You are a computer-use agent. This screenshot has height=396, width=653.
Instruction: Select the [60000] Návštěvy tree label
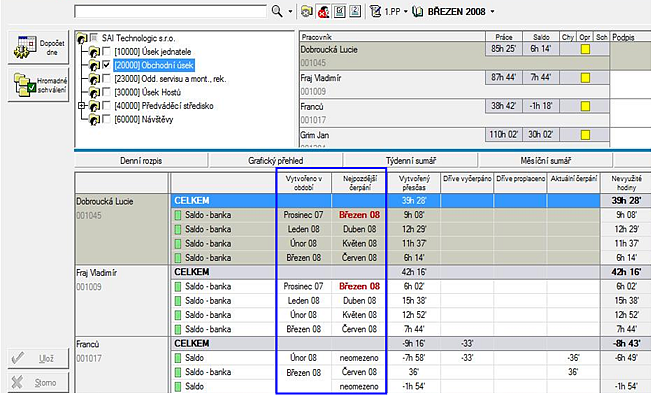click(143, 120)
